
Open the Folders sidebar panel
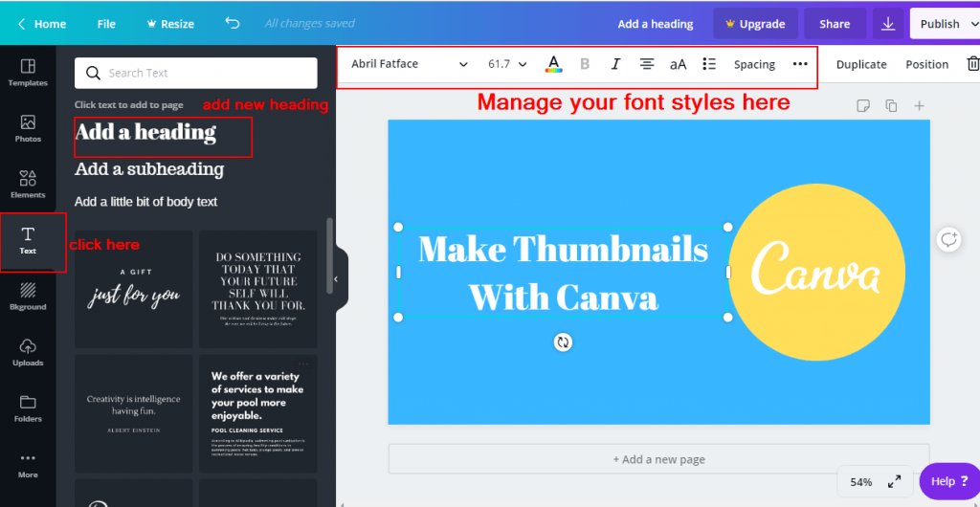pos(28,408)
